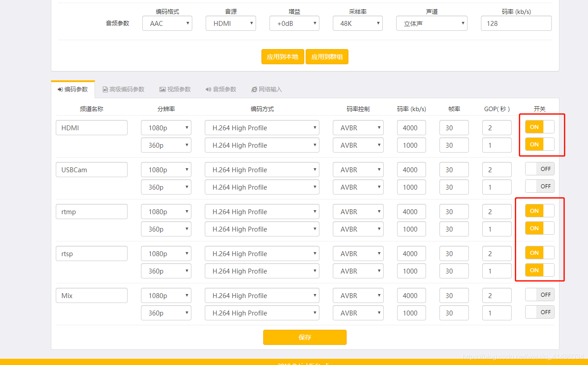Open the 视频参数 tab
Image resolution: width=588 pixels, height=365 pixels.
point(175,89)
